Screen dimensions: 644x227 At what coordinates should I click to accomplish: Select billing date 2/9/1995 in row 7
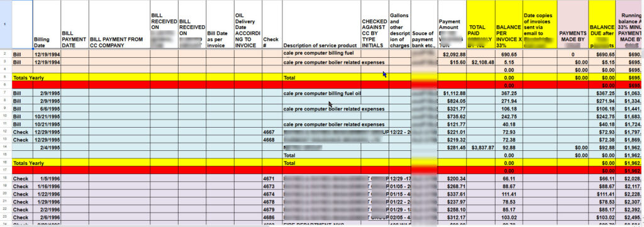[47, 93]
